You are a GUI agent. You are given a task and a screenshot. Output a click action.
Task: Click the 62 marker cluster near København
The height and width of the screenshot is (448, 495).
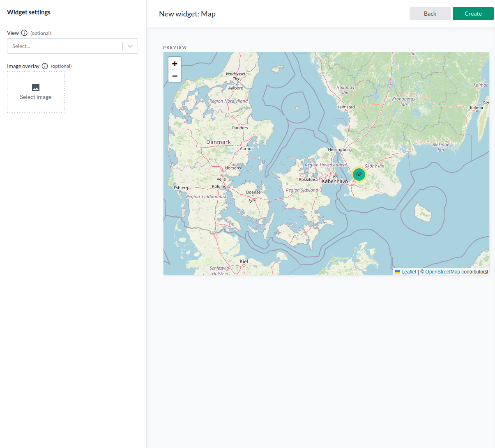pyautogui.click(x=359, y=174)
